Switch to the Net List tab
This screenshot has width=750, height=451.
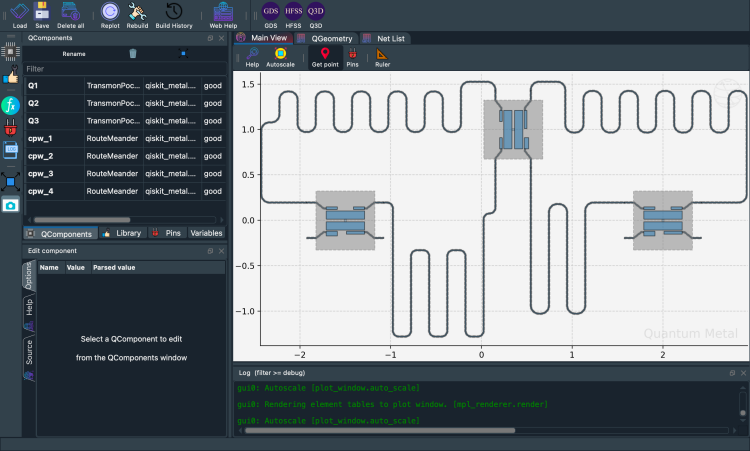point(384,38)
